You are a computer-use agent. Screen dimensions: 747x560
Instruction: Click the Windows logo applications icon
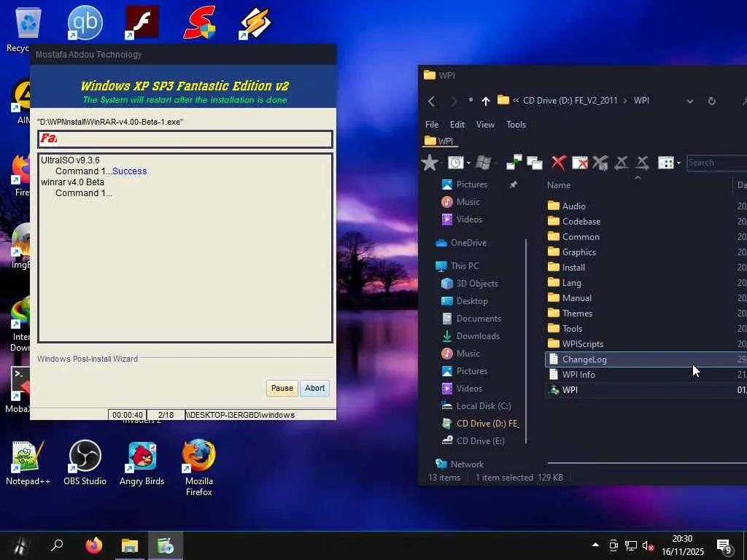483,163
